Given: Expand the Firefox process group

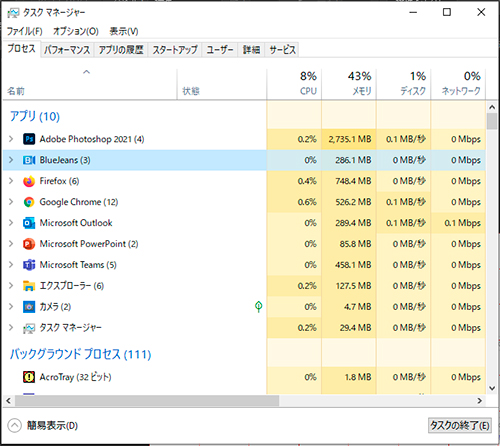Looking at the screenshot, I should 11,181.
